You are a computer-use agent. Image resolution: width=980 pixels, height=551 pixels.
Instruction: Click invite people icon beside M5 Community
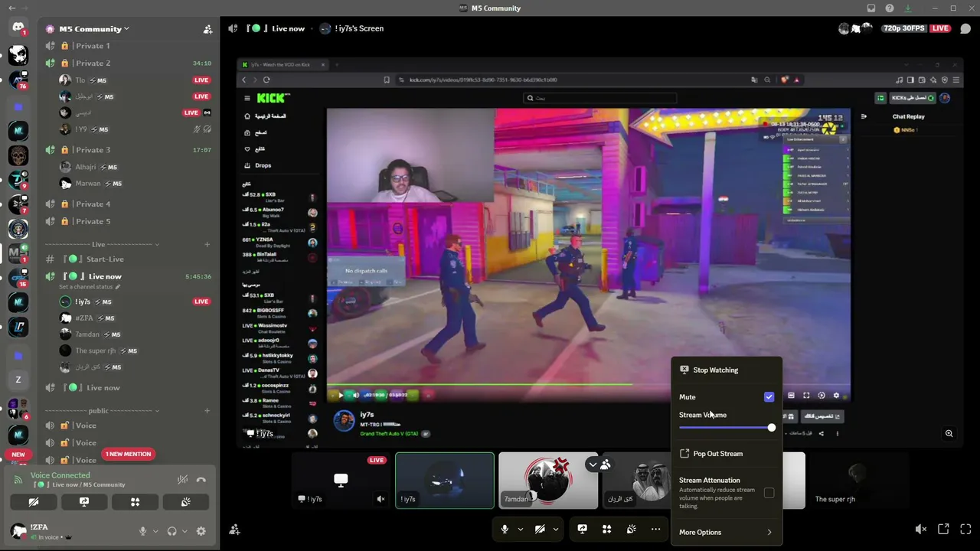click(x=207, y=29)
